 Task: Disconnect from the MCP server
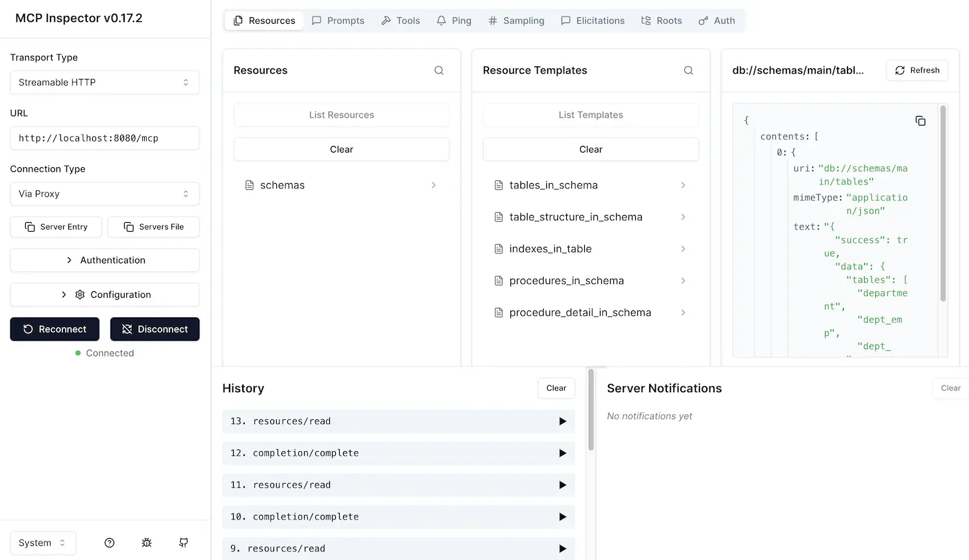pos(155,329)
